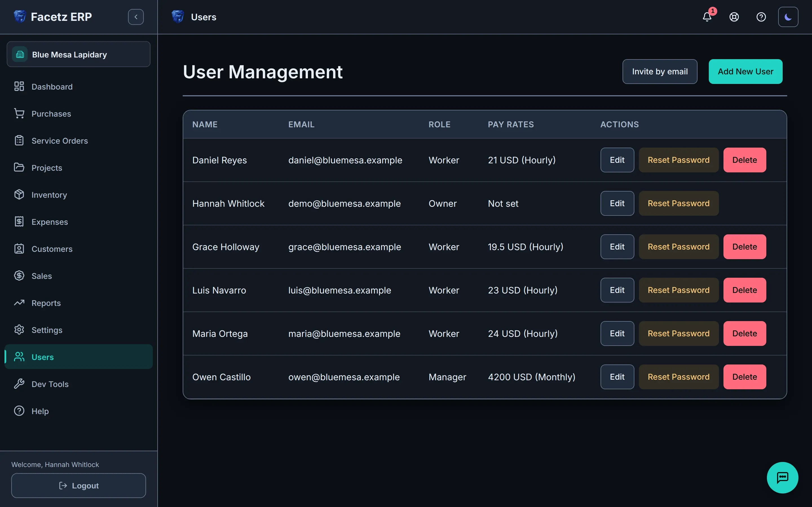Open the notifications bell icon
This screenshot has height=507, width=812.
pos(707,17)
